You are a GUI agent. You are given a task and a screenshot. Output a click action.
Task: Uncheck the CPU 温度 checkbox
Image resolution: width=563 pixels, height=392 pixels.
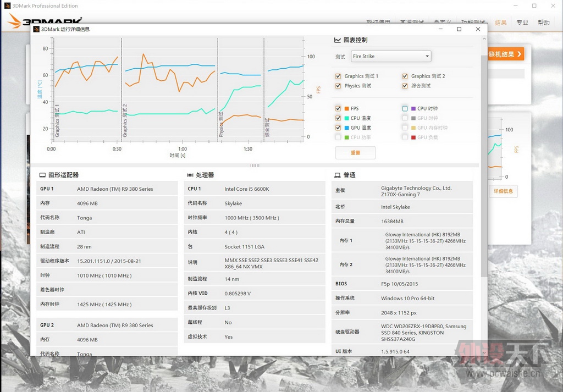[338, 118]
